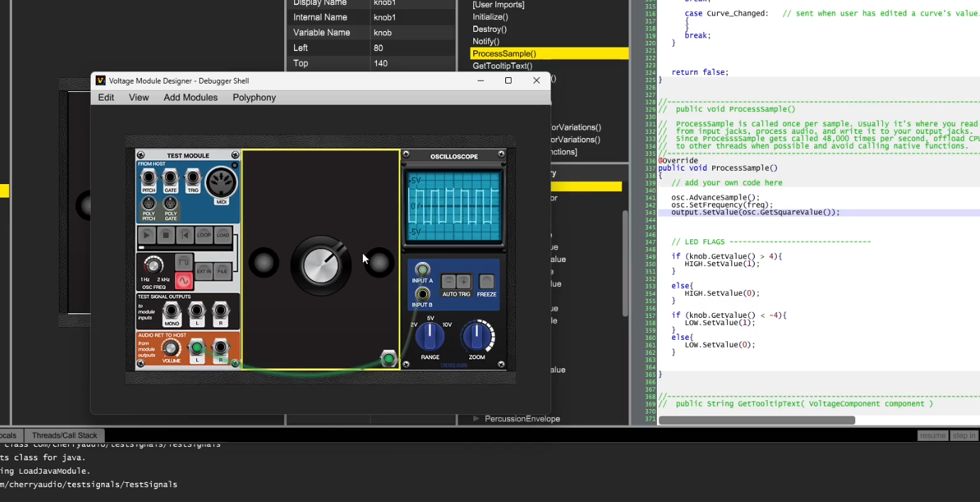Toggle the EXT IN source button
The image size is (980, 502).
[204, 271]
